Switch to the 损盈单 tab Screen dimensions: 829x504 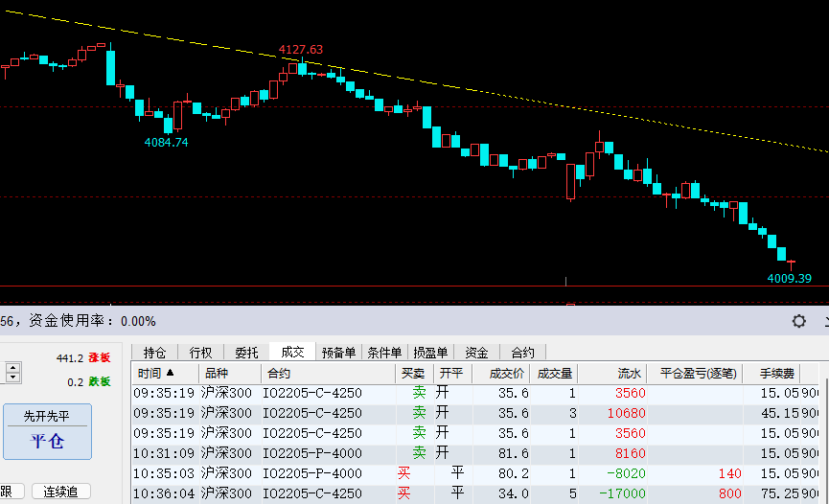[430, 352]
